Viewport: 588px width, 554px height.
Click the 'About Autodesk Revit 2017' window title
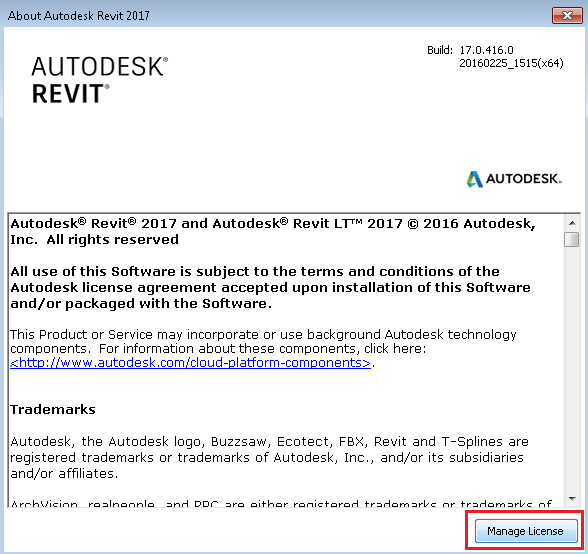[79, 15]
